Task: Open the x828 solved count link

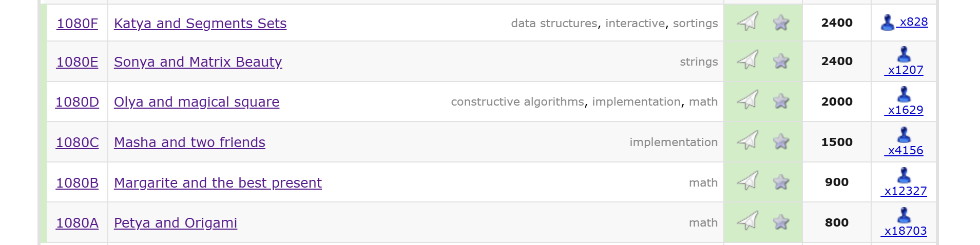Action: [x=914, y=22]
